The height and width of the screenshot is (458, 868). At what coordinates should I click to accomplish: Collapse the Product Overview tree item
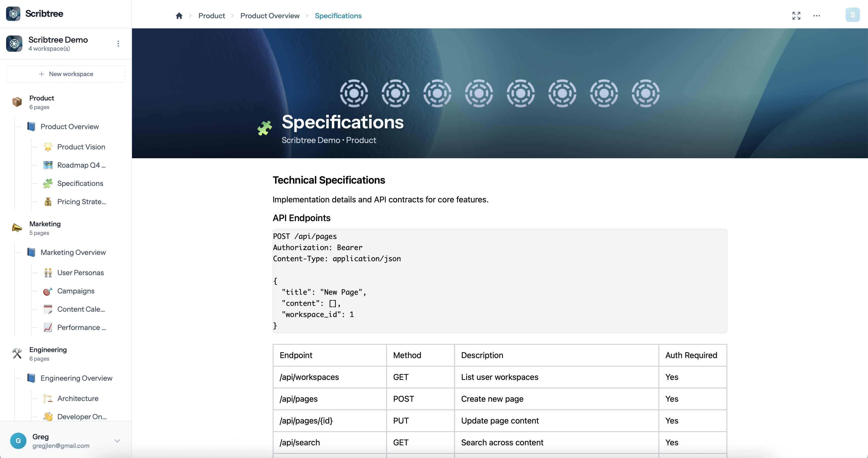31,127
